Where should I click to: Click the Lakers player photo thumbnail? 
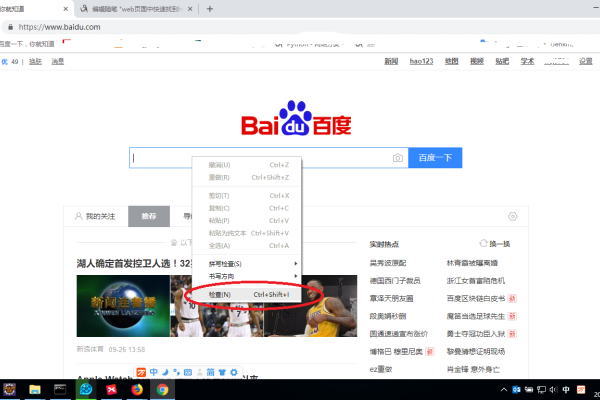[x=311, y=306]
